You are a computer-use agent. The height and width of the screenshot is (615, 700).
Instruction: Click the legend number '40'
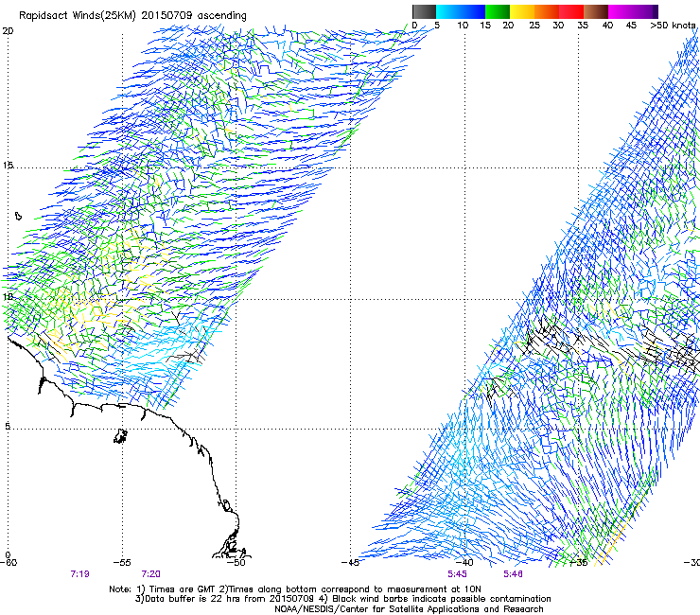coord(607,26)
